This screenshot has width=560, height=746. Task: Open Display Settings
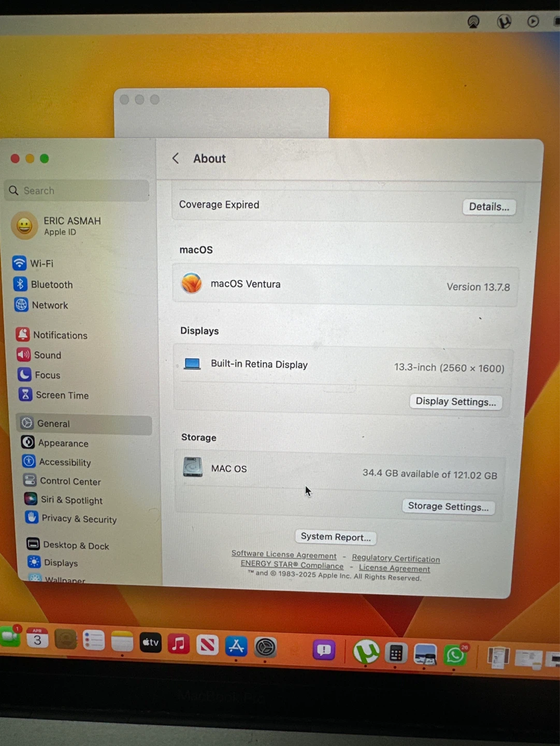[x=455, y=402]
